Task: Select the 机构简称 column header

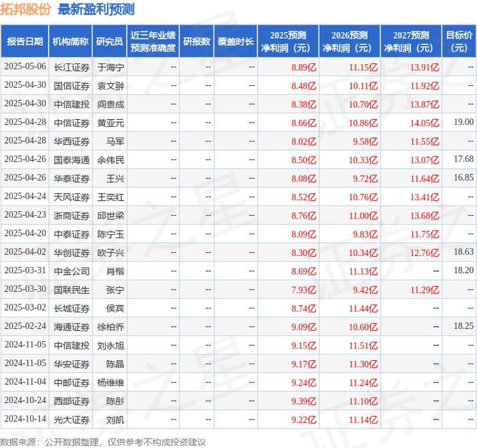Action: coord(71,42)
